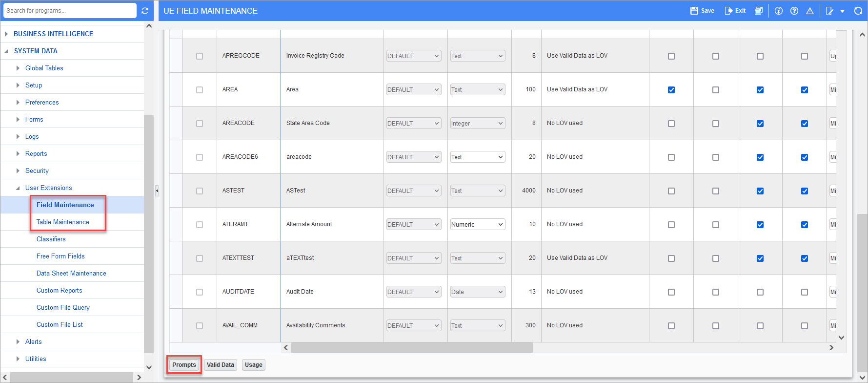The width and height of the screenshot is (868, 383).
Task: Click the Search for programs field
Action: click(70, 11)
